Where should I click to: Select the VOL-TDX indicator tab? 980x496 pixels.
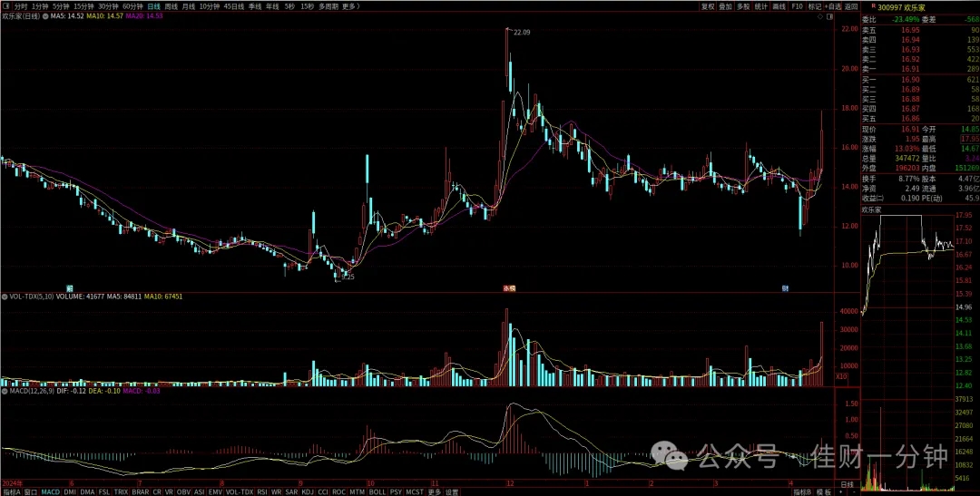[240, 491]
